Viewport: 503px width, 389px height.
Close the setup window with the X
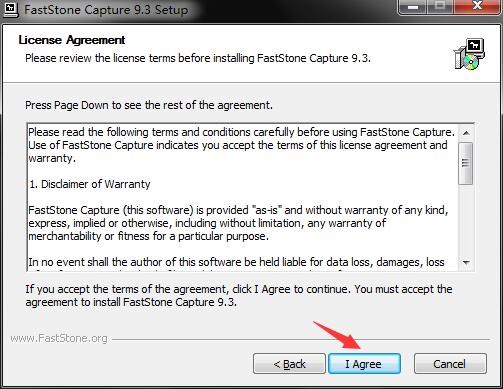click(477, 7)
